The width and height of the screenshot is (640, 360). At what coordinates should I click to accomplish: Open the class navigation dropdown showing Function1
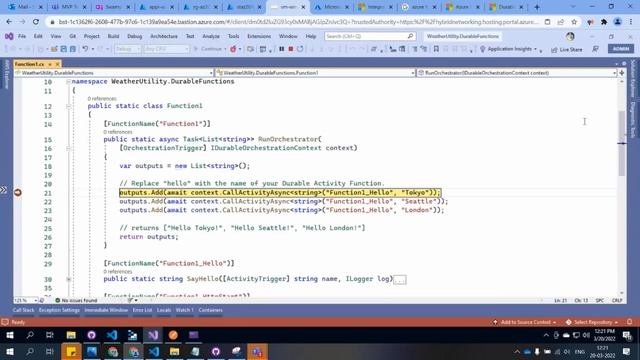(x=315, y=73)
